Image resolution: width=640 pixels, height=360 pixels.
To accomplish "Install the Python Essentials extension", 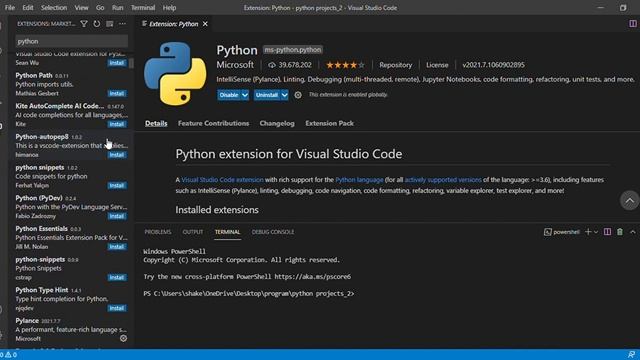I will (117, 247).
